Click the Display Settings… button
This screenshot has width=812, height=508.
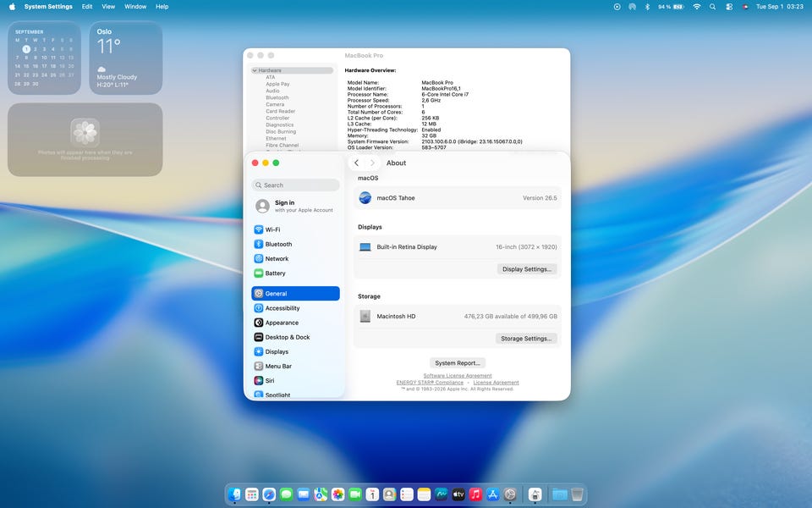pyautogui.click(x=527, y=269)
